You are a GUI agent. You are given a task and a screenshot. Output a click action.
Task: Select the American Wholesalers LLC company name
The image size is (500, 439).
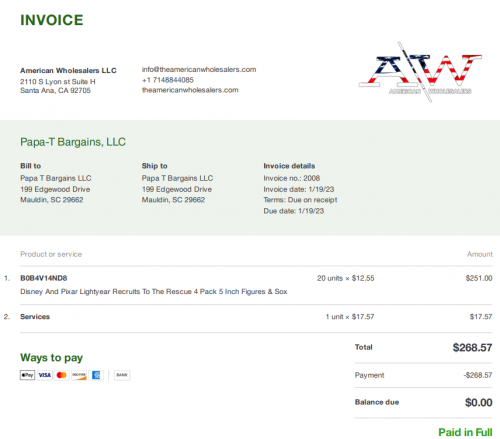pos(68,71)
